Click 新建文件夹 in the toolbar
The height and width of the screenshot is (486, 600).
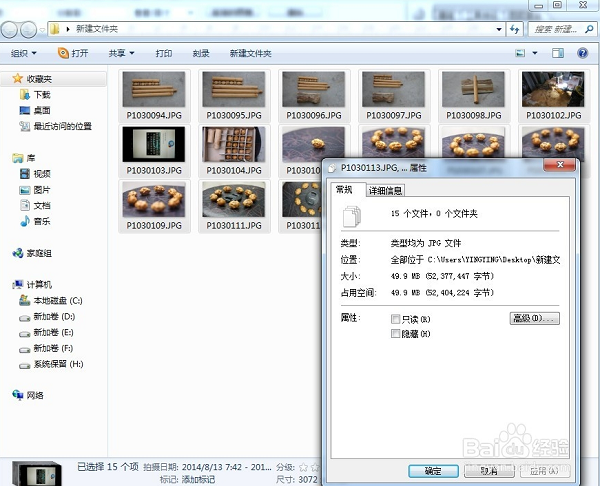click(250, 53)
